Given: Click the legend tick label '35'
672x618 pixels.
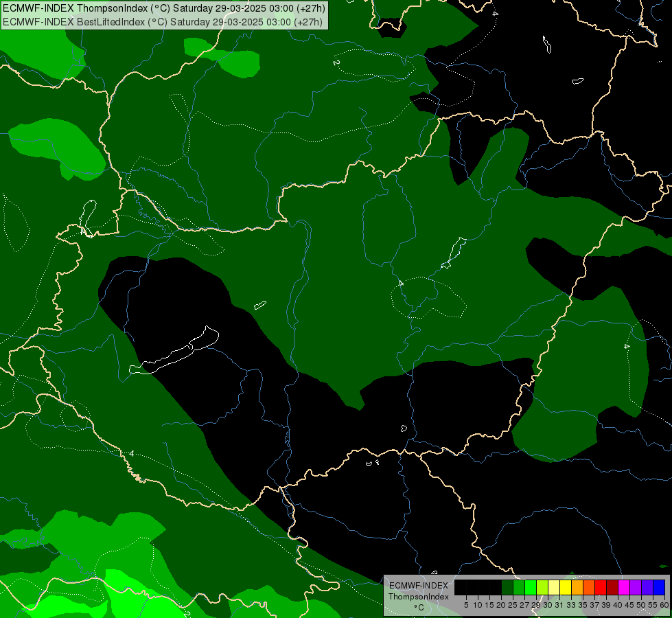Looking at the screenshot, I should click(583, 605).
